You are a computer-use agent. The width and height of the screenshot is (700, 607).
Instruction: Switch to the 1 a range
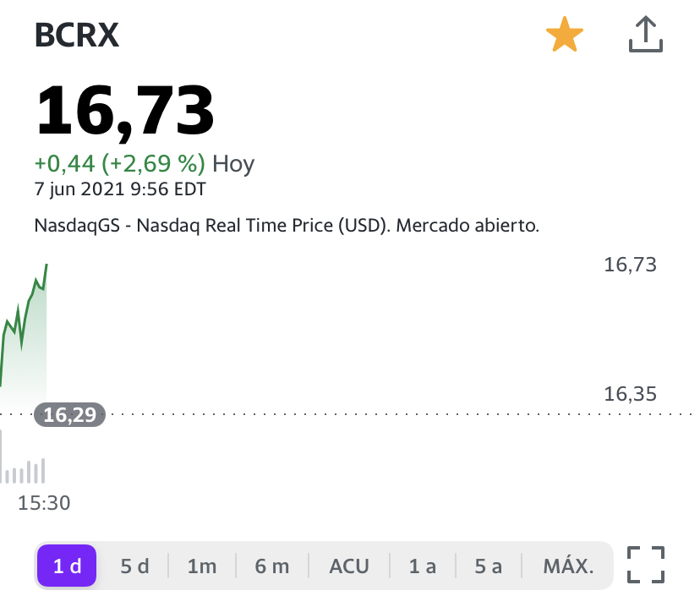(423, 566)
